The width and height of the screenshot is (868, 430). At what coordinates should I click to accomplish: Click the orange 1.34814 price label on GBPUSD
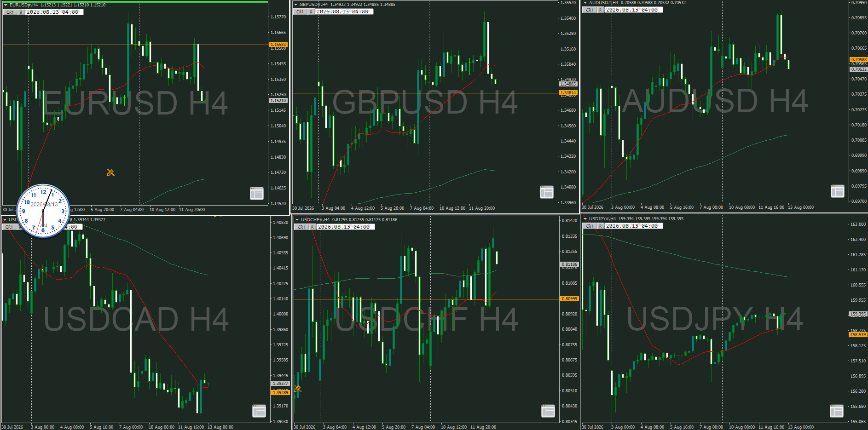tap(568, 93)
